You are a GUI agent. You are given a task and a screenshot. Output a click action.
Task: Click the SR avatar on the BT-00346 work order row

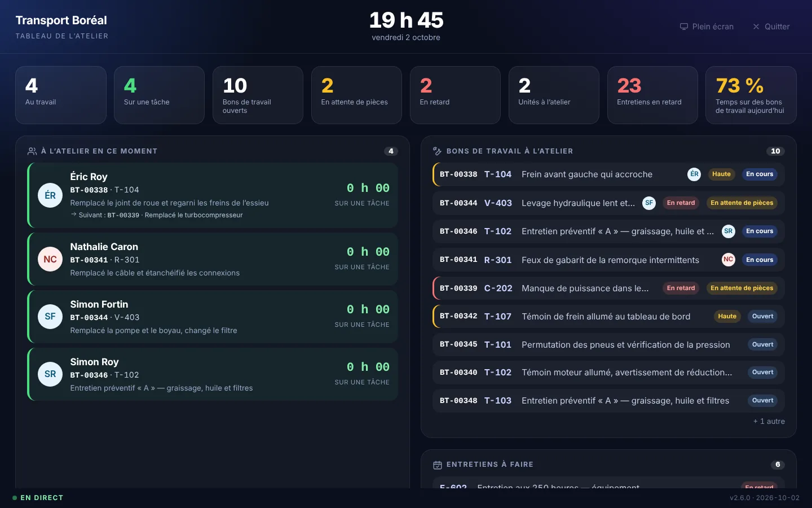pos(729,231)
